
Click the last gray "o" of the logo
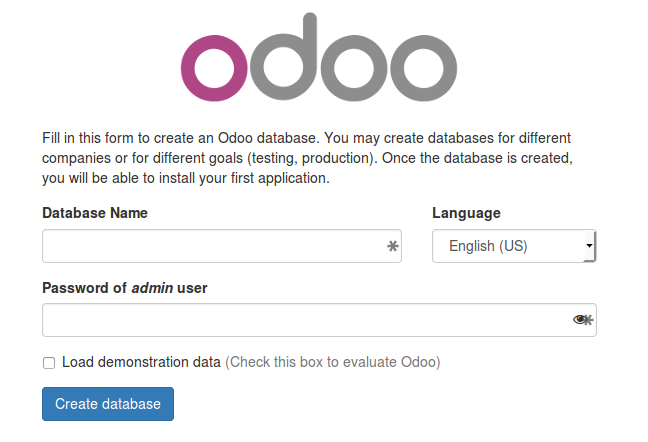click(x=424, y=69)
